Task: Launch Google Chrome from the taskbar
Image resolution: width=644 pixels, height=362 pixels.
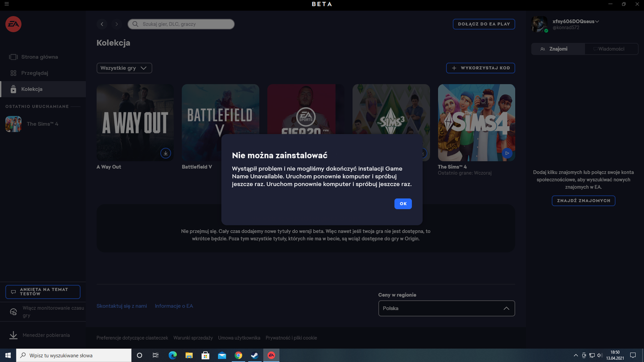Action: [x=238, y=355]
